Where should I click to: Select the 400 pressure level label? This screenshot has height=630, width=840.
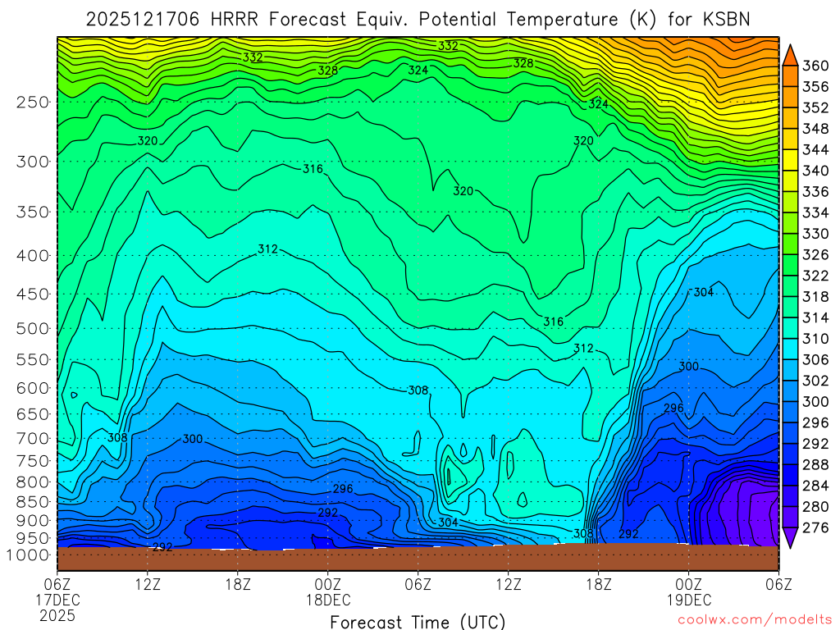point(33,256)
